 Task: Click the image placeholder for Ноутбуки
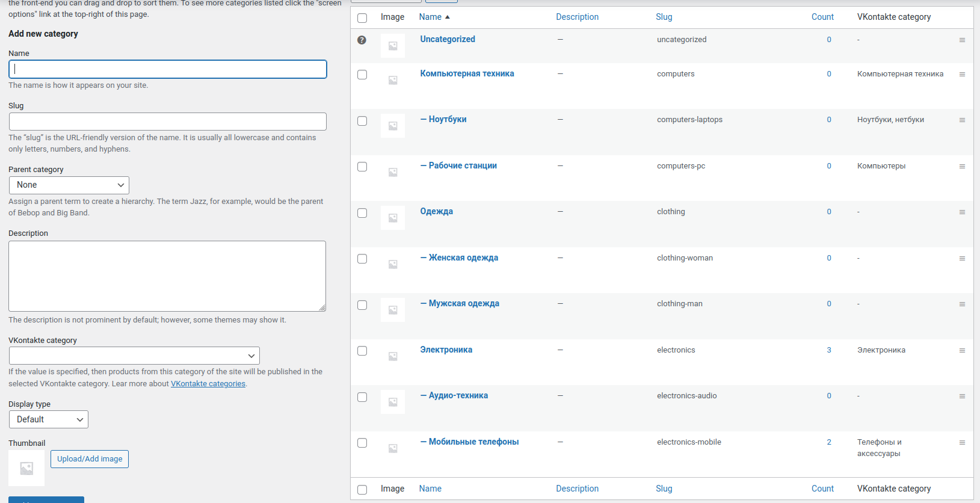pos(393,126)
